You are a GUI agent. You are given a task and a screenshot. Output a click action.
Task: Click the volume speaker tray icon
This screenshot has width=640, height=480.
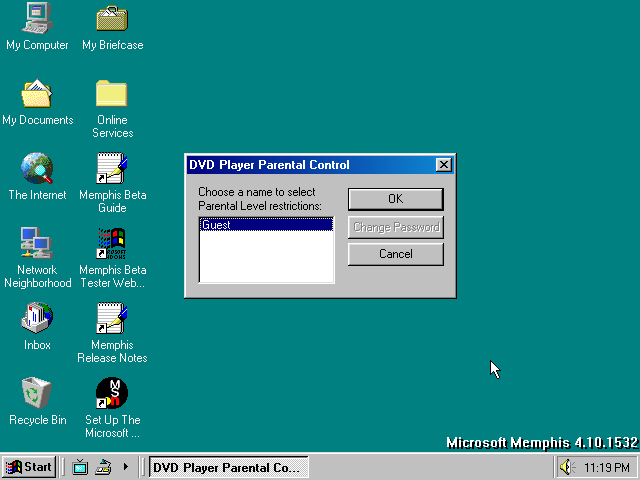point(567,467)
